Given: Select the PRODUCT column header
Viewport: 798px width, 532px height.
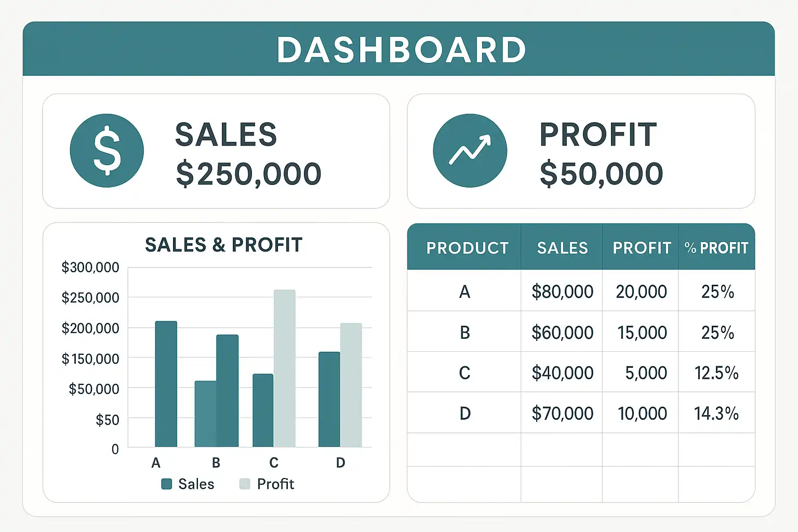Looking at the screenshot, I should (467, 248).
